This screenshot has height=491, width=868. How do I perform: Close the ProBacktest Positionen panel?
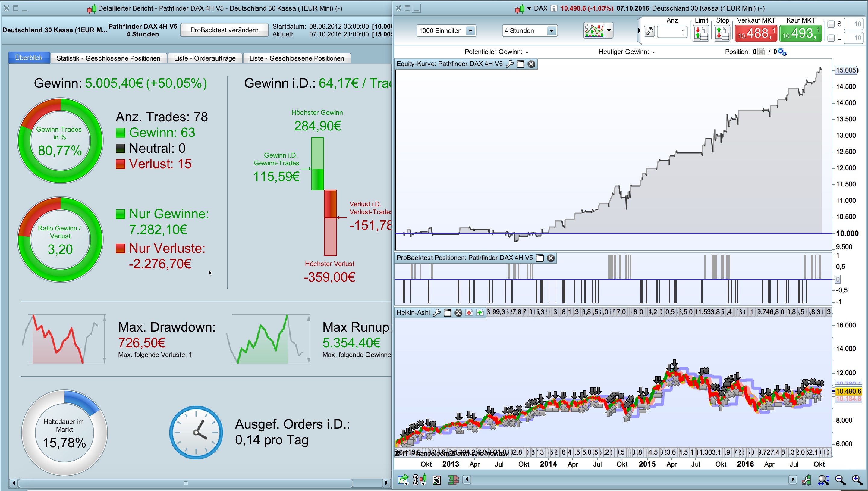pyautogui.click(x=551, y=258)
